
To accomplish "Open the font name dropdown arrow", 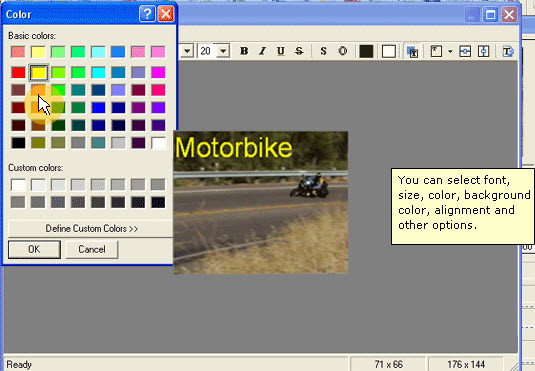I will [188, 51].
